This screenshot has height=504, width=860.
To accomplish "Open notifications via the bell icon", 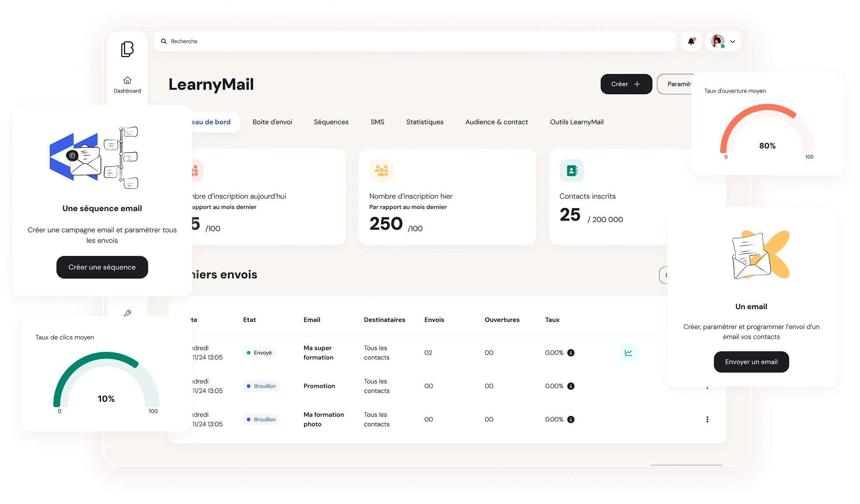I will 691,41.
